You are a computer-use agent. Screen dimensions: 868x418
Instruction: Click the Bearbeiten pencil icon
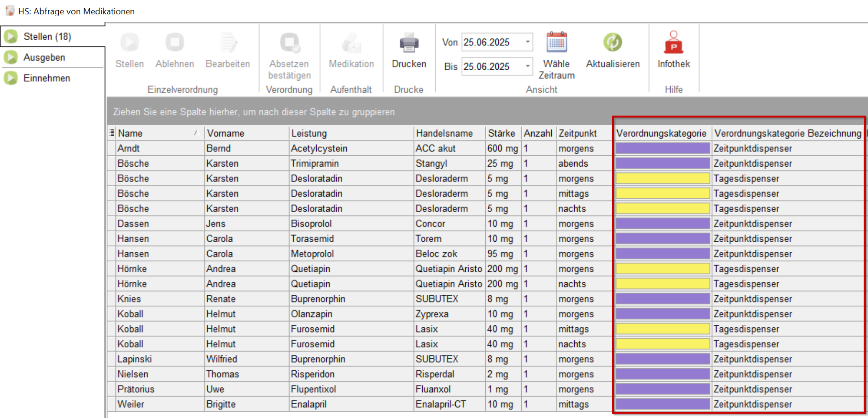(228, 43)
